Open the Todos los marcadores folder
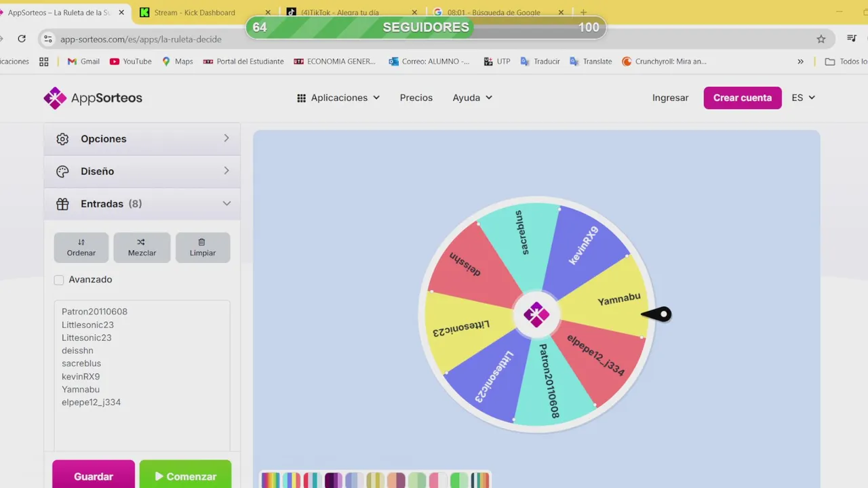868x488 pixels. [x=846, y=61]
